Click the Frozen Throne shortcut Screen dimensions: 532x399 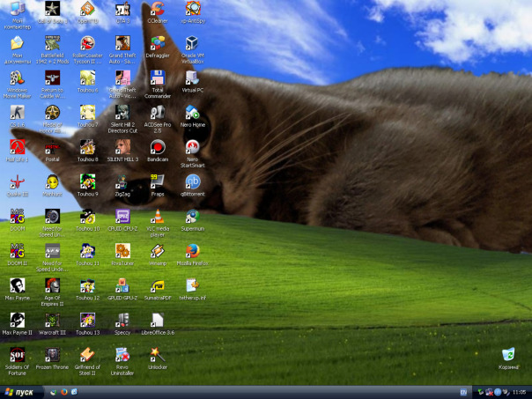click(52, 355)
